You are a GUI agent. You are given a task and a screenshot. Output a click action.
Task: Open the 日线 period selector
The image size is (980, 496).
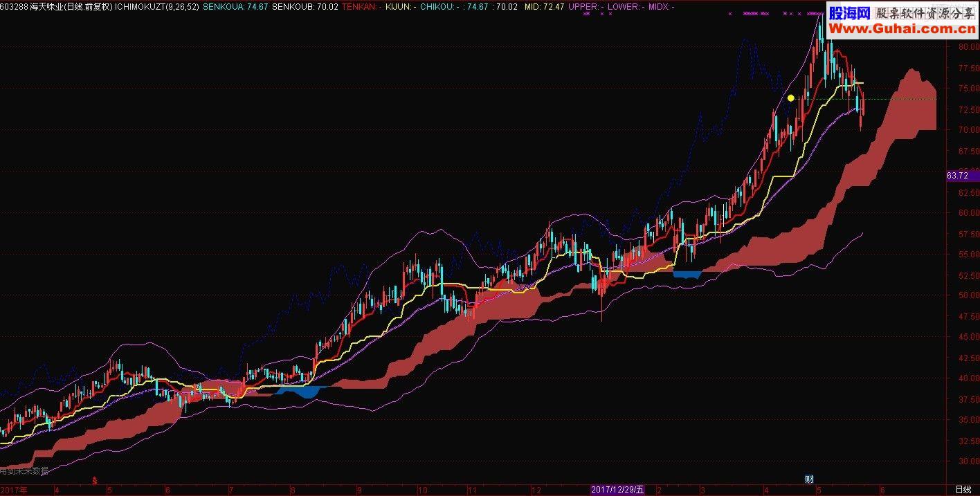coord(963,490)
